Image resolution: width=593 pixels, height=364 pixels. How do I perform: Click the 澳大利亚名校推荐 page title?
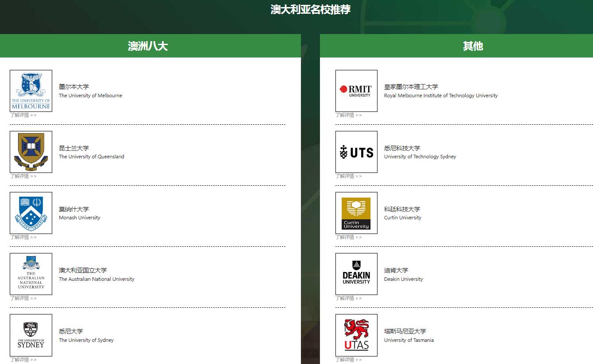point(309,9)
